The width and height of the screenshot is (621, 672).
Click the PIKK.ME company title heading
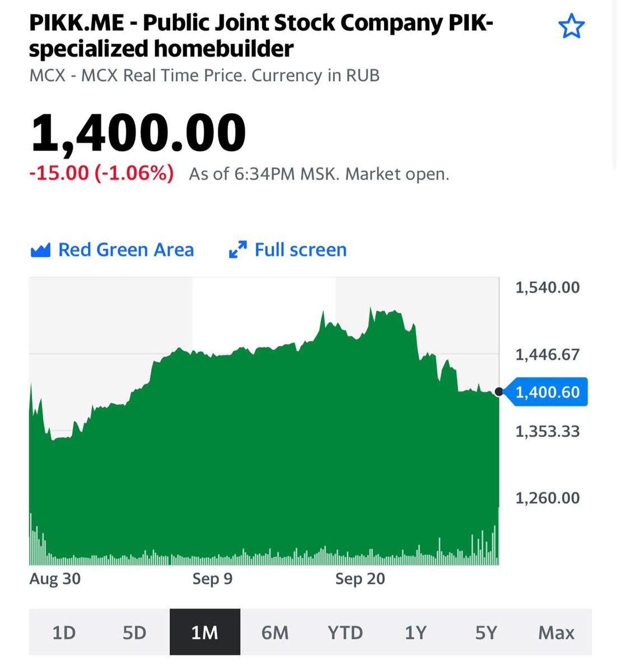click(x=261, y=35)
